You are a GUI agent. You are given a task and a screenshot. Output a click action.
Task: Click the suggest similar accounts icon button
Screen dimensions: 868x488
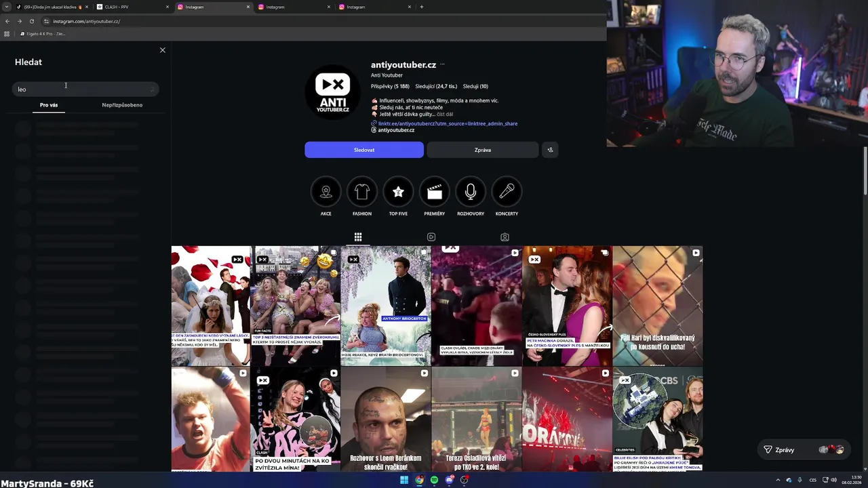[x=550, y=150]
